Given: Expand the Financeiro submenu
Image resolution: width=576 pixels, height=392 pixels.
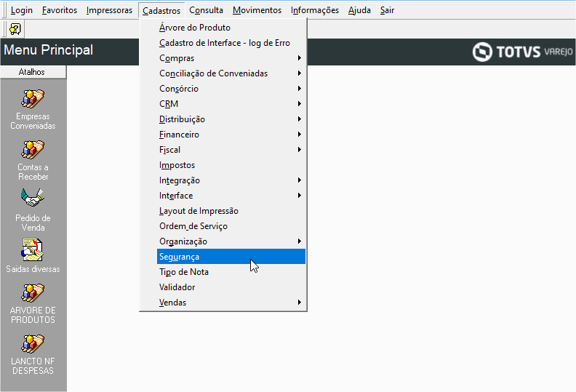Looking at the screenshot, I should coord(231,135).
